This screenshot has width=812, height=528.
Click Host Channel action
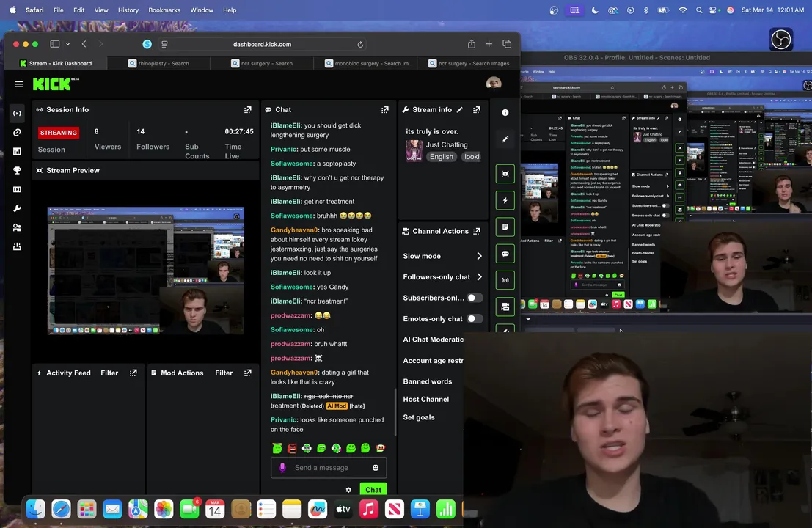coord(425,399)
